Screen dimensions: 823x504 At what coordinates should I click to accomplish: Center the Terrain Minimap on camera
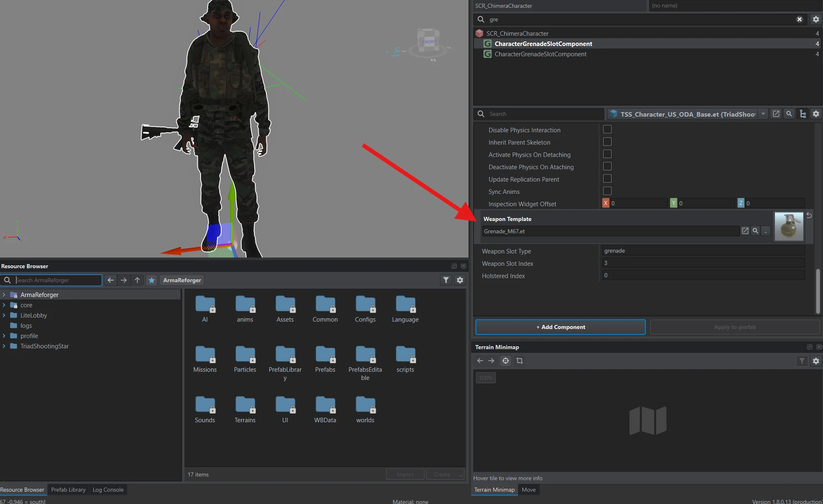[506, 361]
